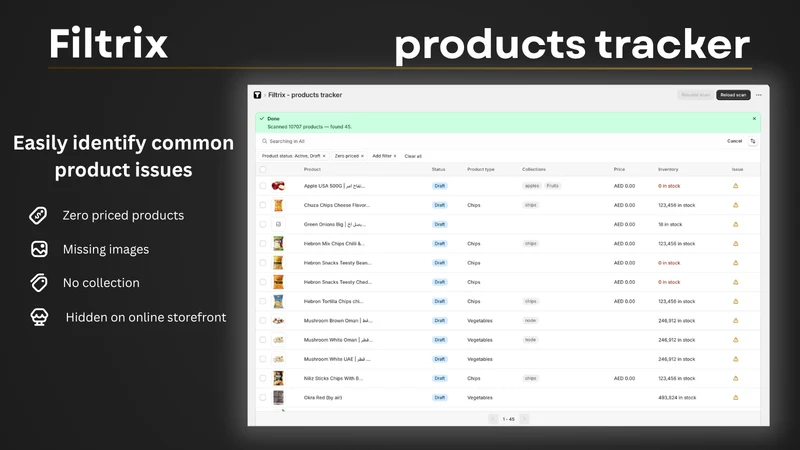Open the Okra Red product thumbnail
Screen dimensions: 800x450
click(x=278, y=397)
